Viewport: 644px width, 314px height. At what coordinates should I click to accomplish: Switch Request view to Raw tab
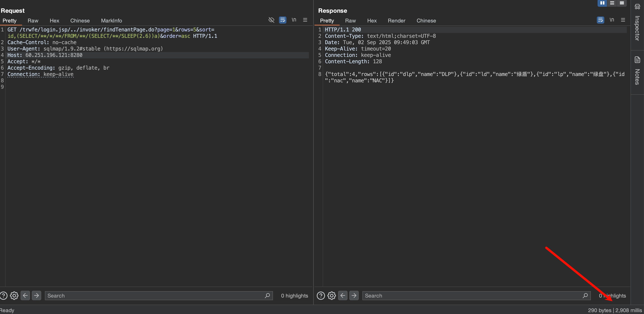(33, 21)
